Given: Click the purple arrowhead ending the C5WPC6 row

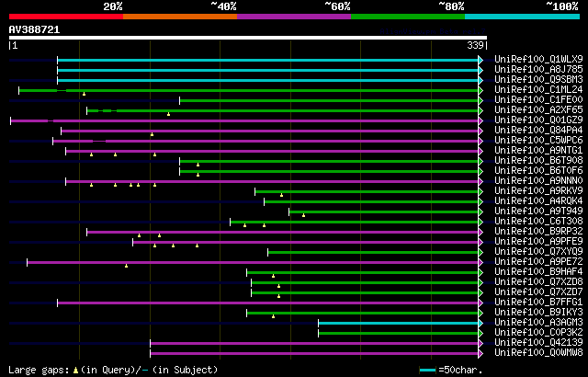Looking at the screenshot, I should click(x=481, y=141).
